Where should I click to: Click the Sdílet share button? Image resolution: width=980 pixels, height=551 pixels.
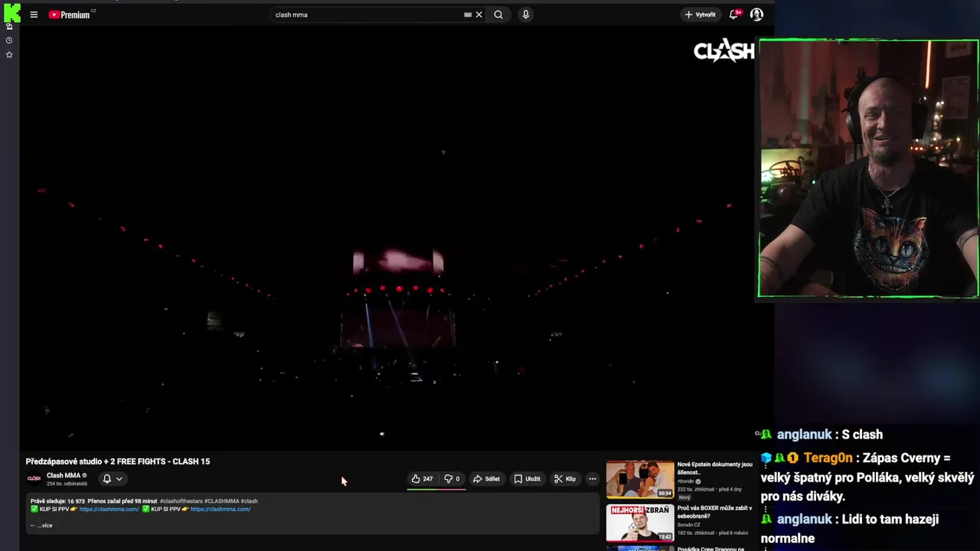[486, 479]
